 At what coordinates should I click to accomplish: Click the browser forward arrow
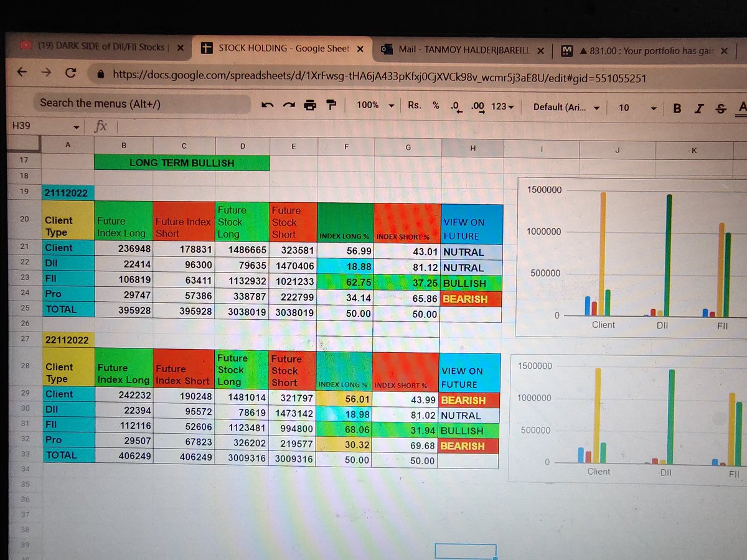47,72
